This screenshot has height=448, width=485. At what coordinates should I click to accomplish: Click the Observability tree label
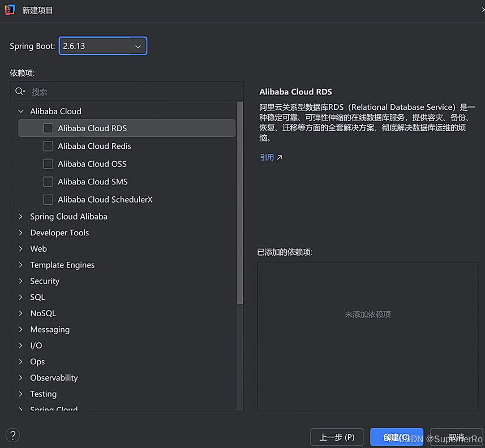pos(54,378)
